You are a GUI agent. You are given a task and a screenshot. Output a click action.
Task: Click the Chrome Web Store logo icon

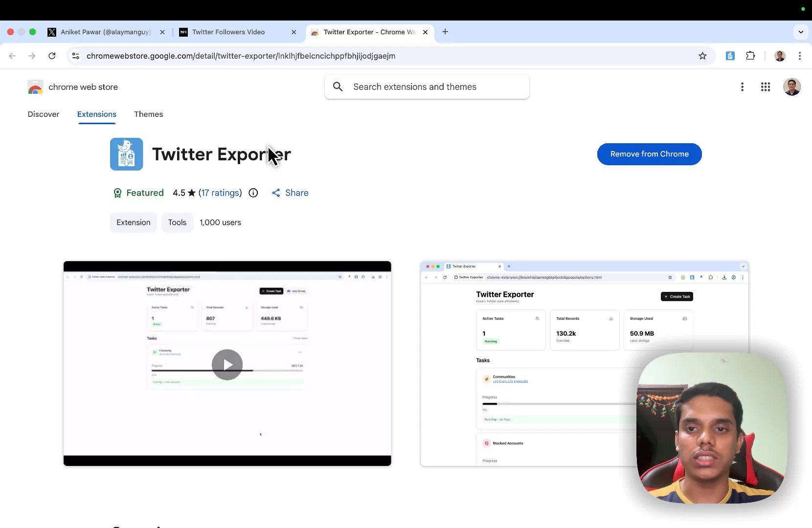(35, 87)
